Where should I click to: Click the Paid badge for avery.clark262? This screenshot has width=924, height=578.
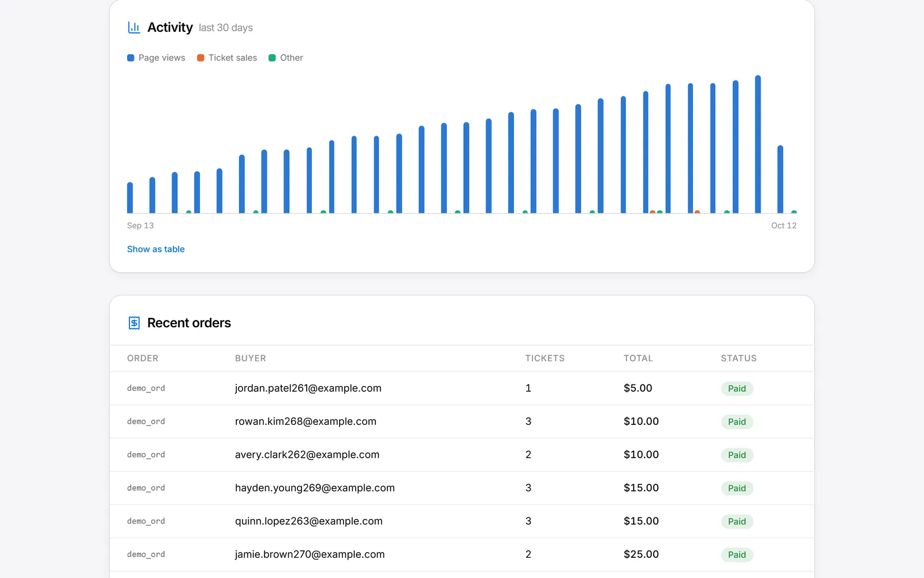click(x=737, y=455)
